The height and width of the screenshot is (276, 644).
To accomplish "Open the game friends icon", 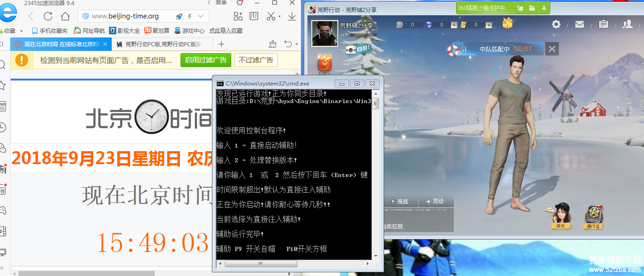I will point(627,24).
